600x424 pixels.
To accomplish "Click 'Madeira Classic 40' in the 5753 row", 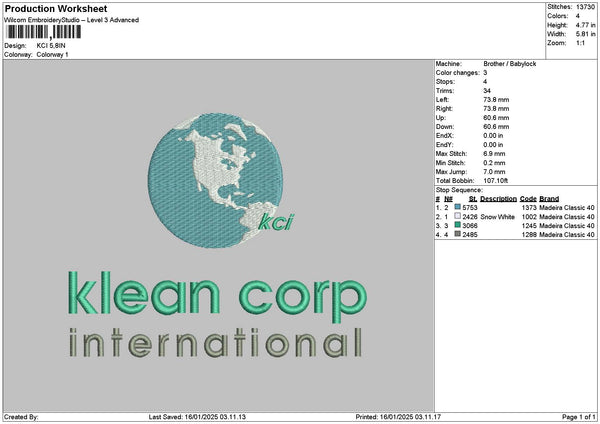I will click(567, 207).
